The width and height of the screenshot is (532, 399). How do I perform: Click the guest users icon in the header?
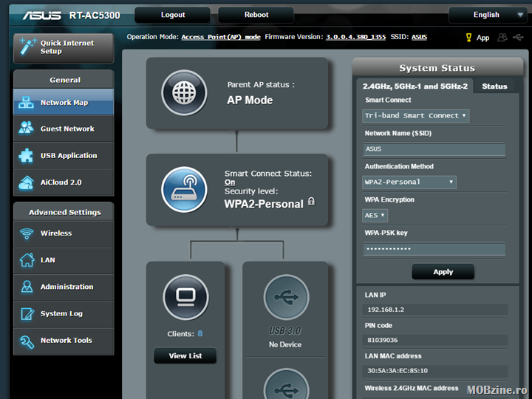(502, 38)
